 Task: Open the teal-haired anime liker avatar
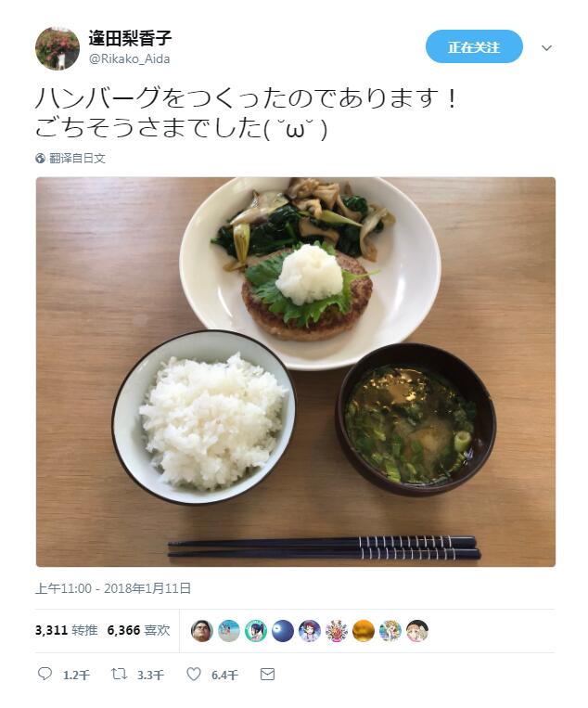pyautogui.click(x=255, y=631)
